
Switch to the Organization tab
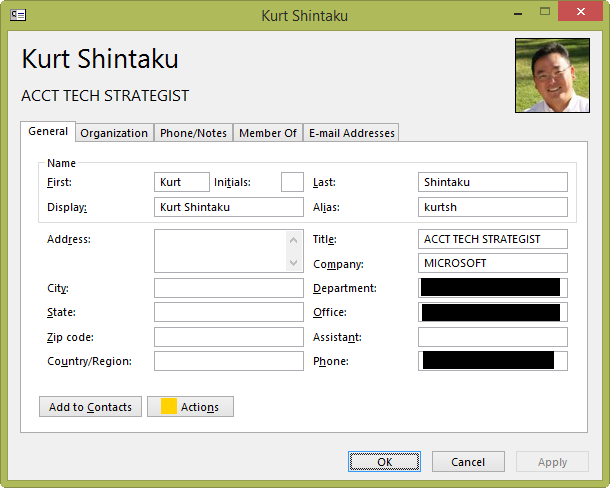[x=114, y=133]
